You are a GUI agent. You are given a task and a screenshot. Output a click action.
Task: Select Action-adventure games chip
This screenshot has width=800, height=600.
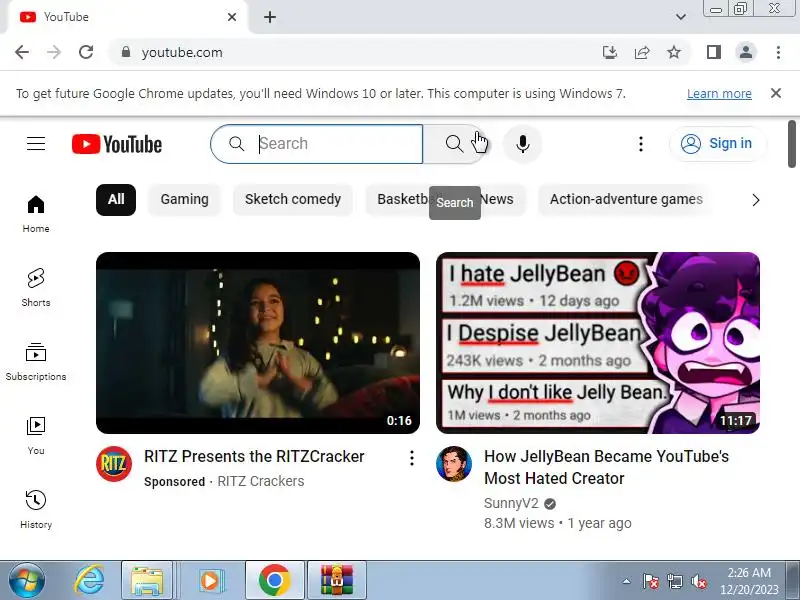tap(626, 199)
